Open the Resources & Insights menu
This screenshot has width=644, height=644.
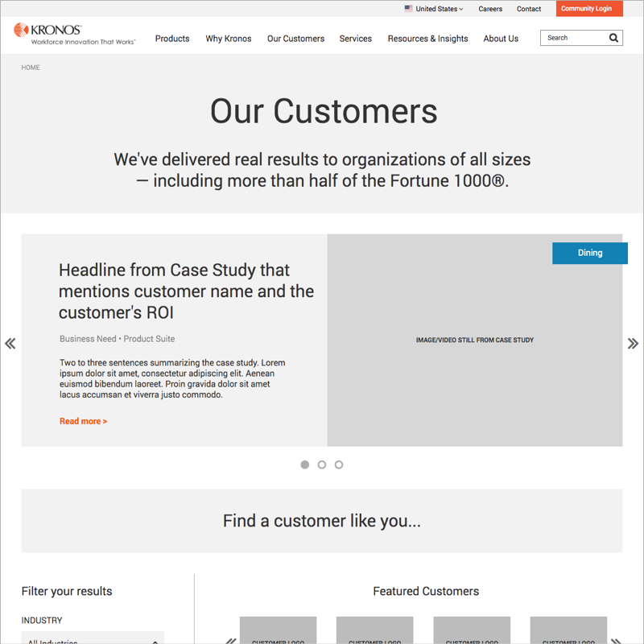click(427, 39)
